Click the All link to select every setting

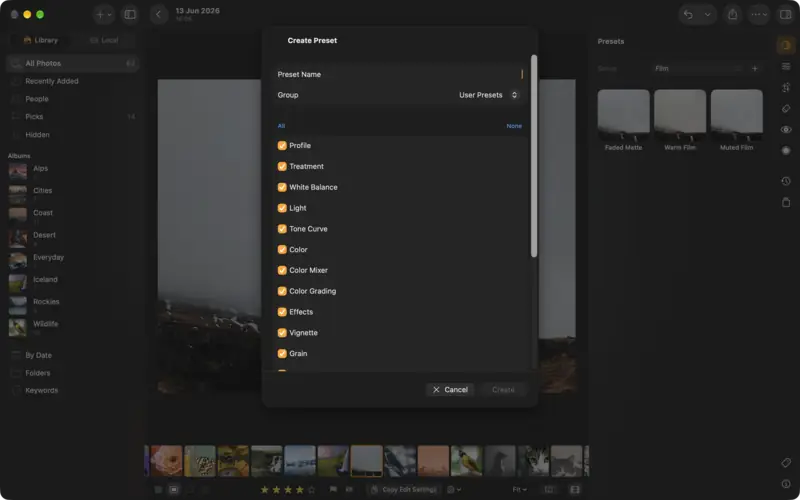tap(281, 126)
